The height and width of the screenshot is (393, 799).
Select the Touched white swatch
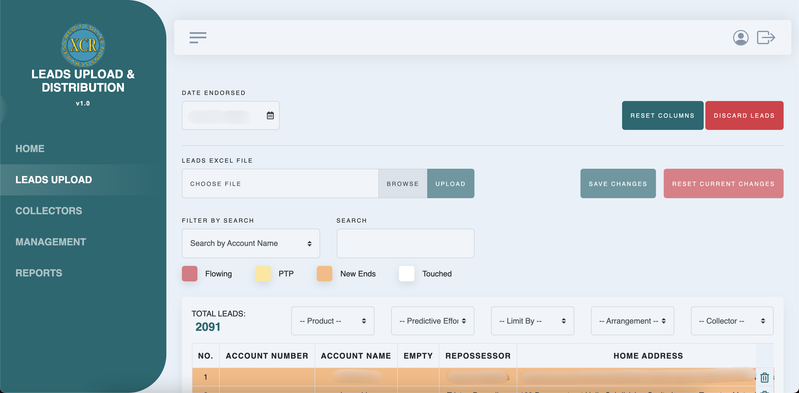(407, 274)
